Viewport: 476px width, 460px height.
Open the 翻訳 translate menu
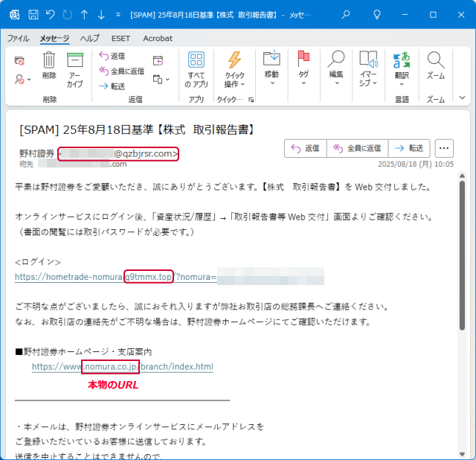pos(402,68)
